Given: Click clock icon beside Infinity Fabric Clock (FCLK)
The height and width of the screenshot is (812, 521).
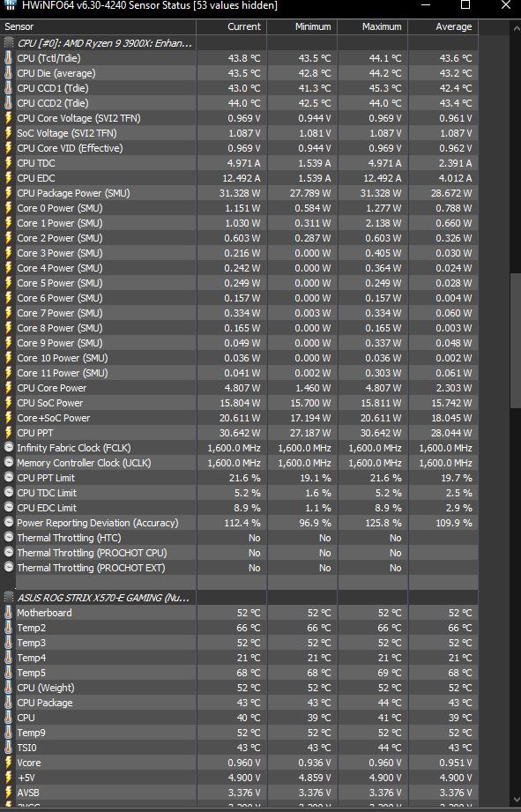Looking at the screenshot, I should tap(8, 448).
